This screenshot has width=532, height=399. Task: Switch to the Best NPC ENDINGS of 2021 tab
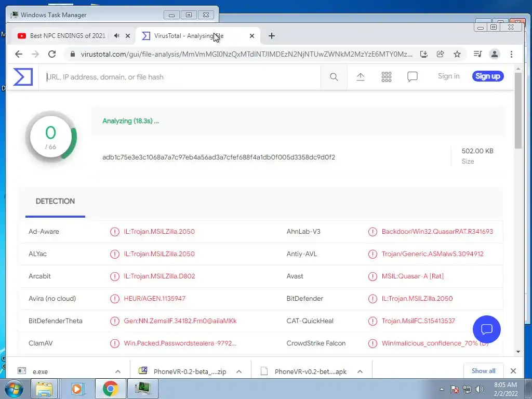(x=68, y=36)
